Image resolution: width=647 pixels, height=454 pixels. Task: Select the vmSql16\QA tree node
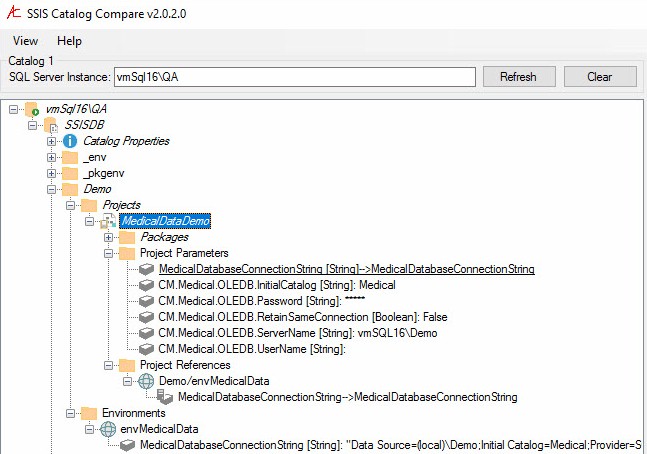(x=76, y=109)
